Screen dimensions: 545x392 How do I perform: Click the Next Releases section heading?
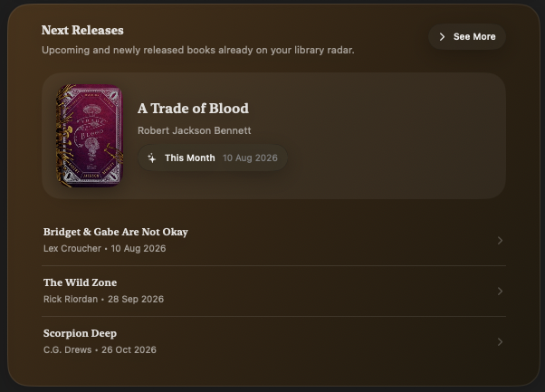coord(82,30)
